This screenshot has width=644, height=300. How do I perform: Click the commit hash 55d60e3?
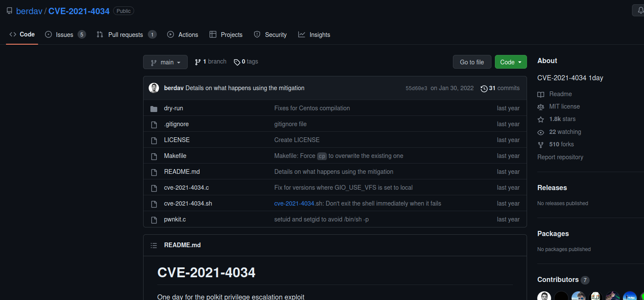click(x=416, y=88)
